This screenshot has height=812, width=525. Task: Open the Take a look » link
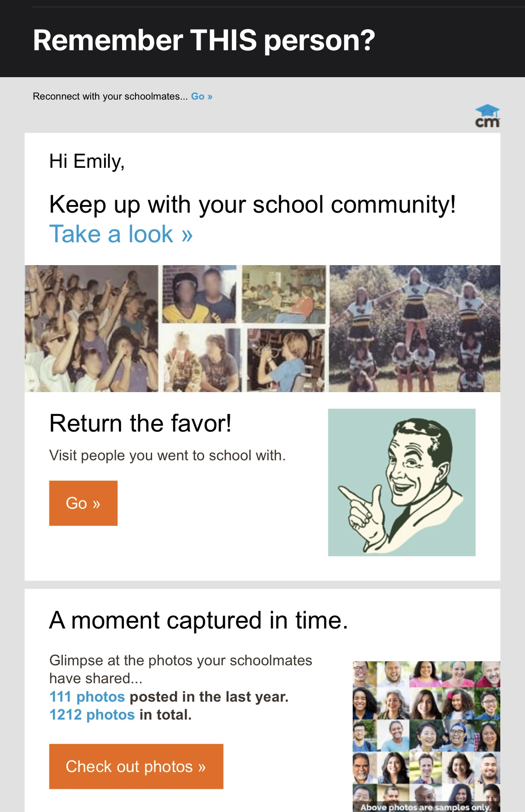(x=121, y=234)
